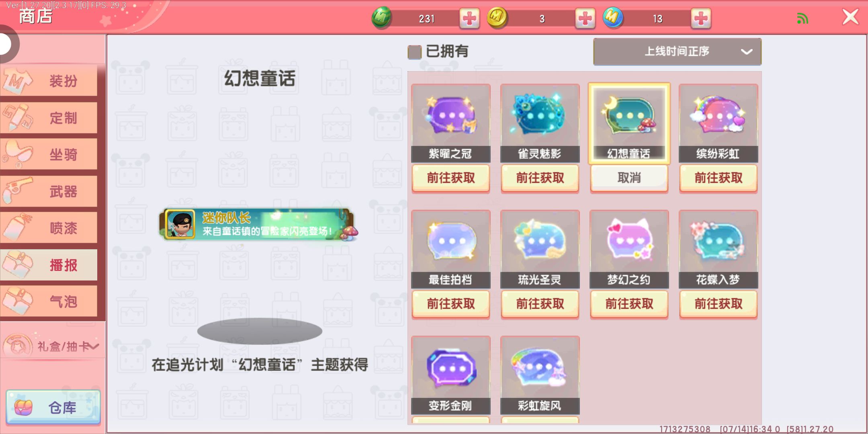868x434 pixels.
Task: Click 取消 under 幻想童话
Action: coord(629,178)
